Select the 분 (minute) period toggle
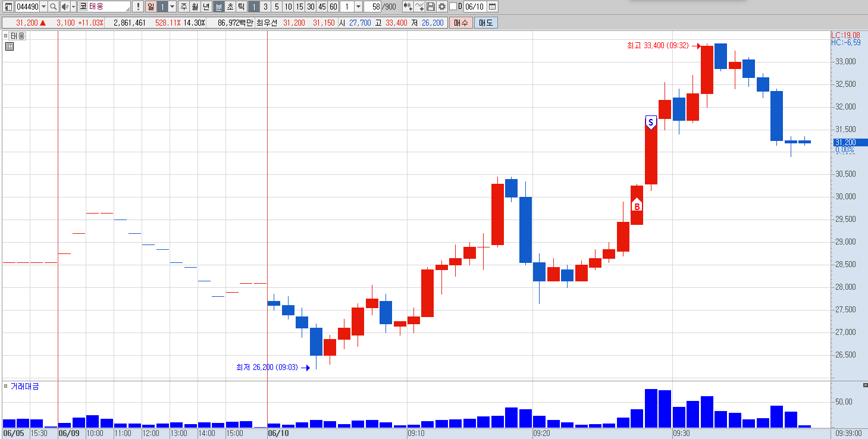This screenshot has height=439, width=868. (x=219, y=7)
